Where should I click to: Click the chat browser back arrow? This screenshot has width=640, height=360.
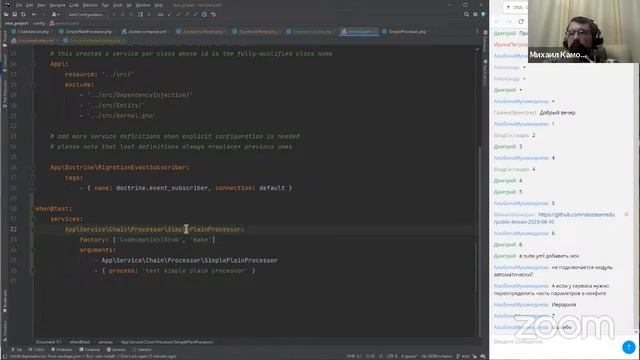(x=497, y=22)
